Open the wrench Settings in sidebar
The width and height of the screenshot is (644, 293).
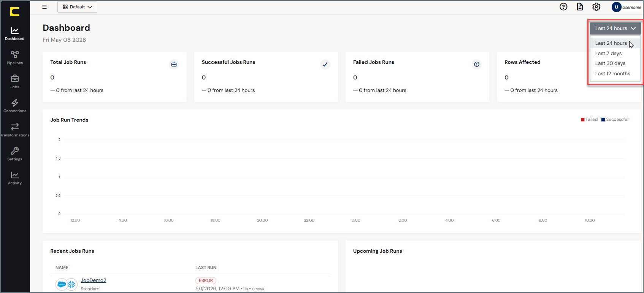(x=15, y=154)
